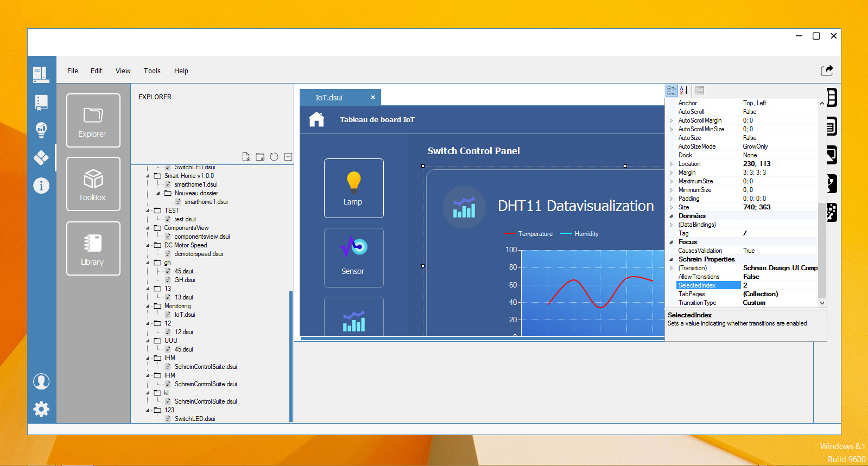Open the settings gear icon
Viewport: 868px width, 466px height.
pos(41,409)
